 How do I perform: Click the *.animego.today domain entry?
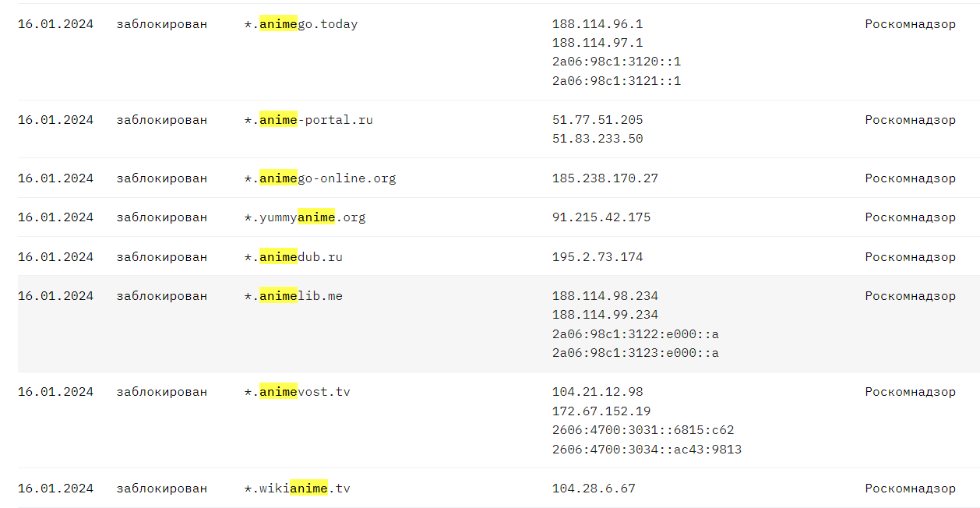click(301, 24)
